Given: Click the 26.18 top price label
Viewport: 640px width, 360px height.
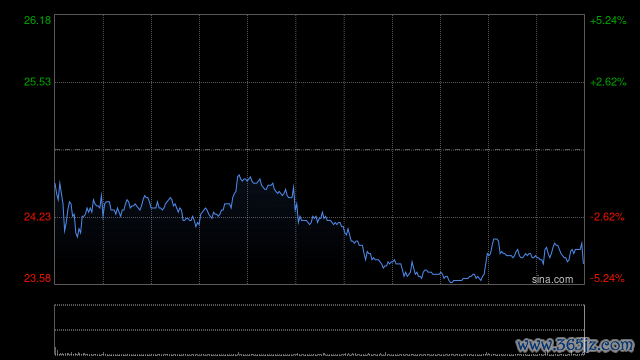Looking at the screenshot, I should point(38,20).
